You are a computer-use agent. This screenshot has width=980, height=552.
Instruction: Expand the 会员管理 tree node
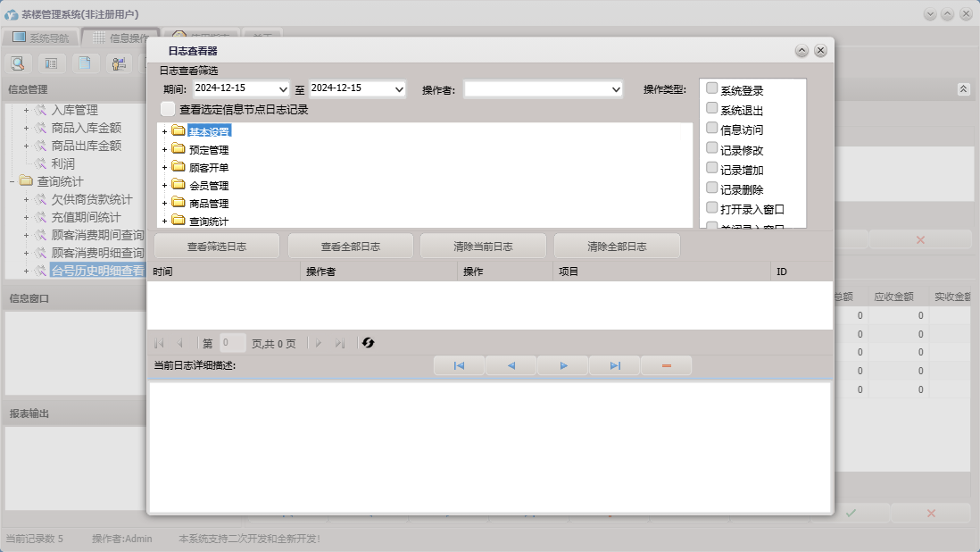pyautogui.click(x=164, y=185)
